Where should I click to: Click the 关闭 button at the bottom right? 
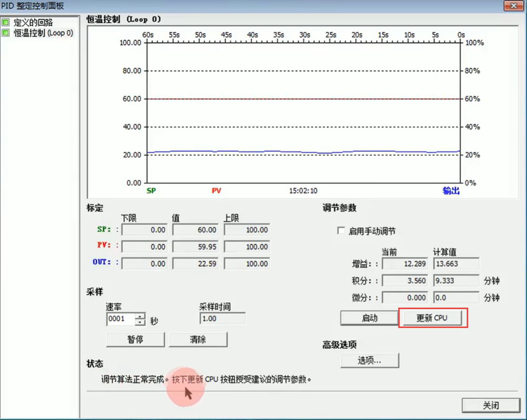tap(490, 405)
